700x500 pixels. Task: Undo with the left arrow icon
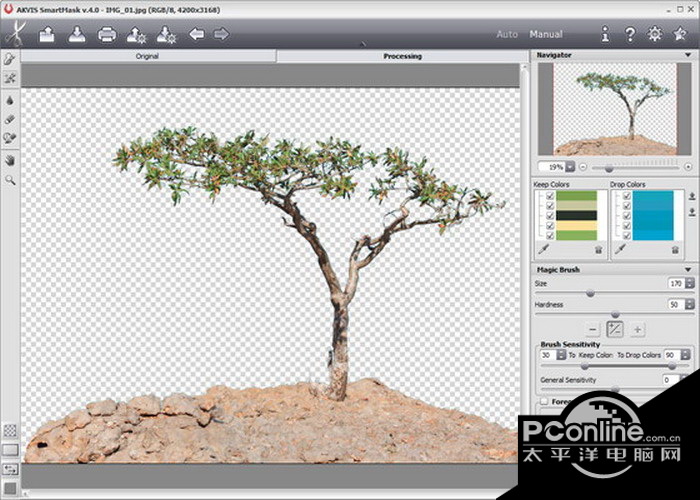click(197, 35)
